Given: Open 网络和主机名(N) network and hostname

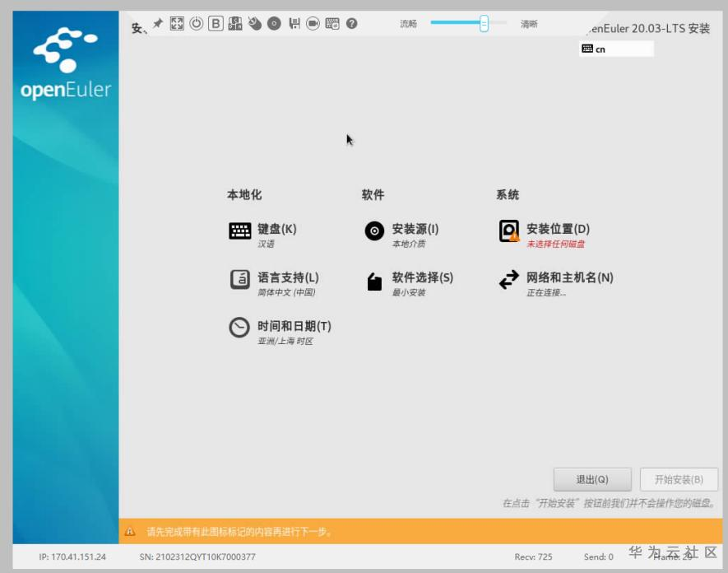Looking at the screenshot, I should coord(556,283).
